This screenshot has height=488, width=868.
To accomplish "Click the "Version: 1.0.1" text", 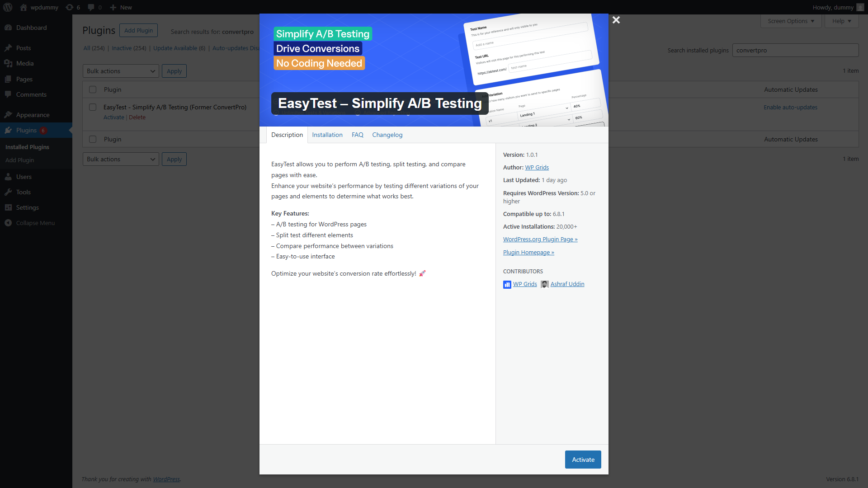I will coord(520,155).
